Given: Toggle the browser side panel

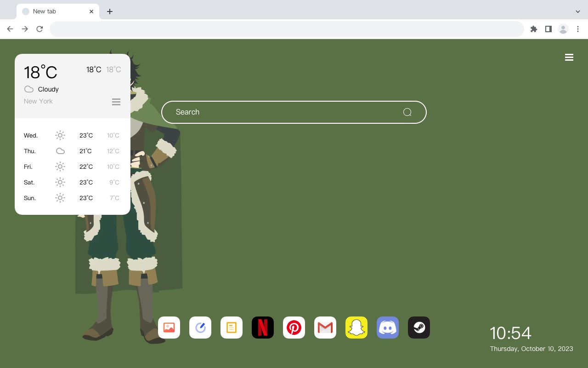Looking at the screenshot, I should 548,29.
